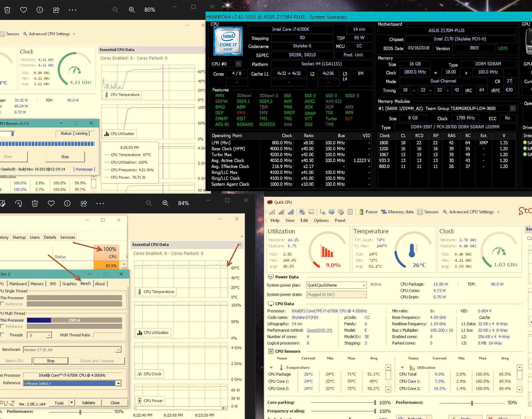Open the Options menu in Quick CPU
The image size is (532, 419).
pyautogui.click(x=321, y=220)
